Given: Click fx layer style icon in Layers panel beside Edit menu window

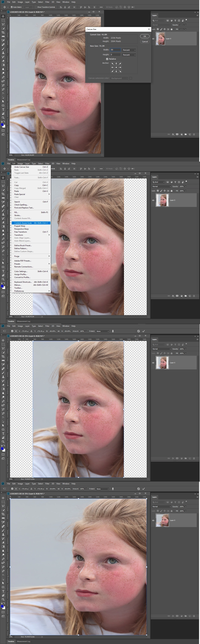Looking at the screenshot, I should tap(173, 296).
